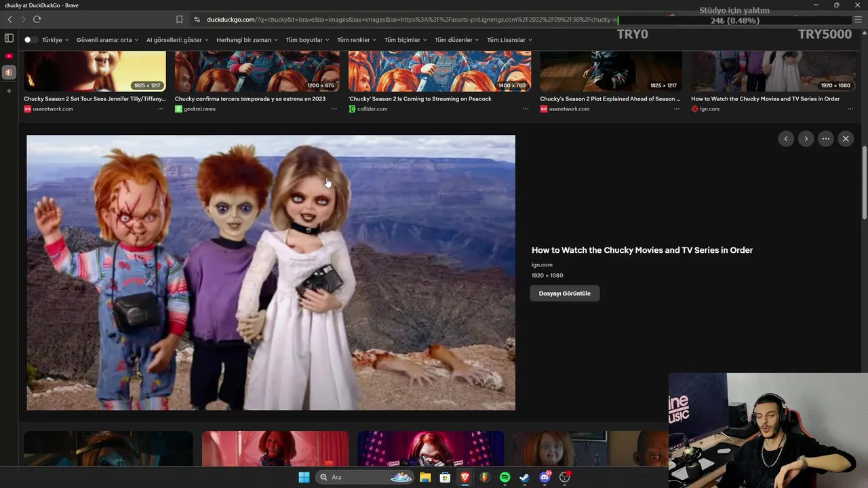Expand the Herhangi bir zaman filter
Viewport: 868px width, 488px height.
click(247, 40)
